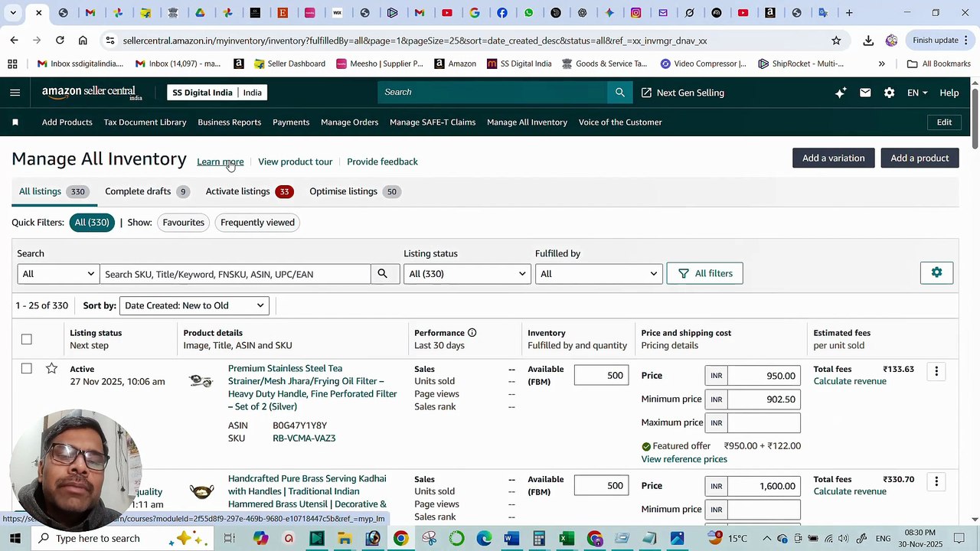Viewport: 980px width, 551px height.
Task: Open the Seller Central hamburger menu
Action: click(x=15, y=93)
